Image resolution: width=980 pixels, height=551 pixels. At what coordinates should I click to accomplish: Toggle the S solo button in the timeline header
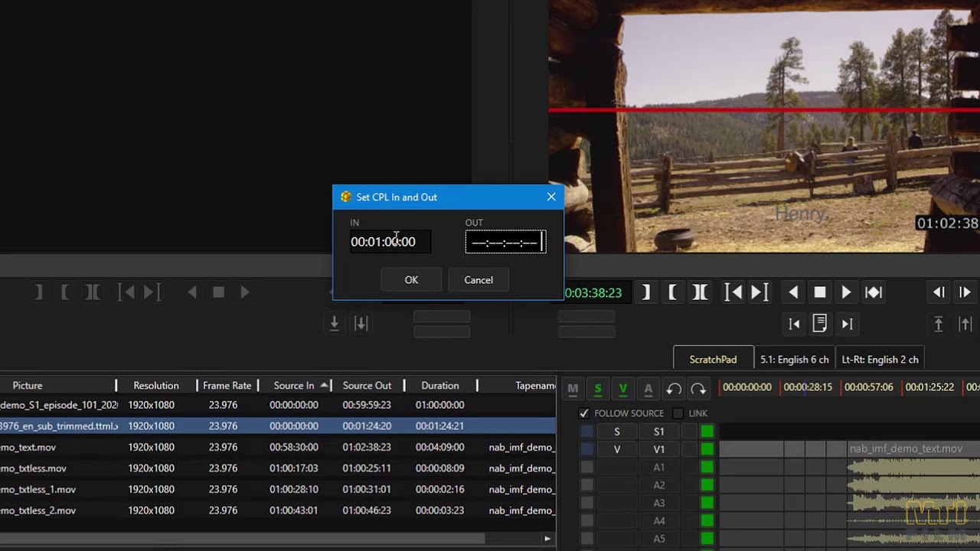598,389
